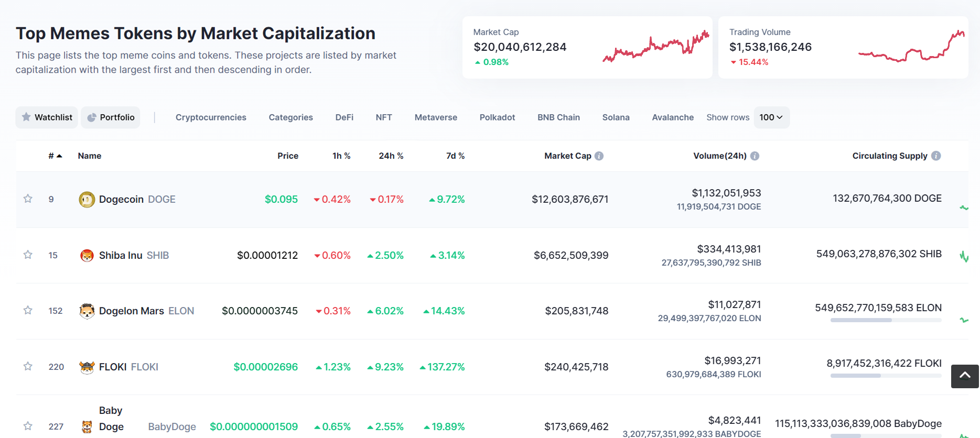Open the Dogecoin name link

click(121, 200)
